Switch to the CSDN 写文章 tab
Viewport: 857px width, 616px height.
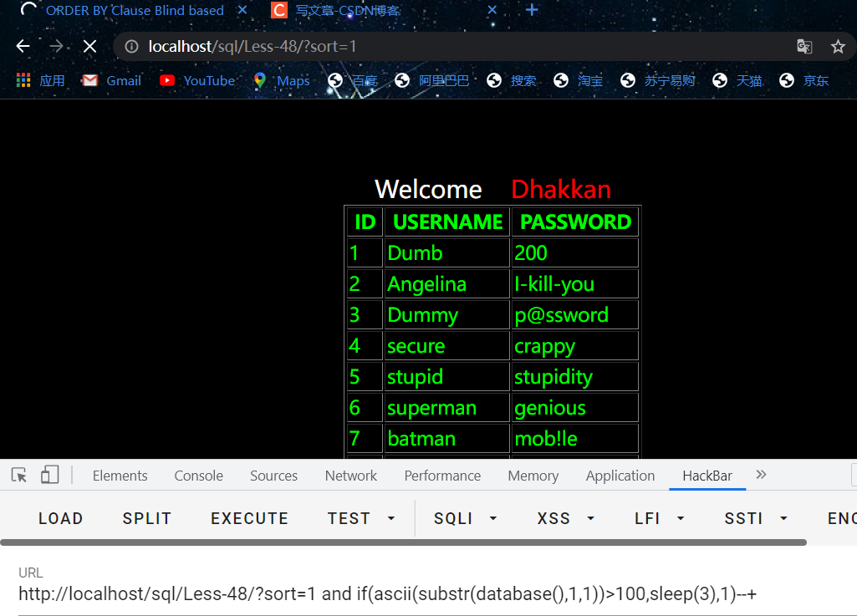(347, 10)
